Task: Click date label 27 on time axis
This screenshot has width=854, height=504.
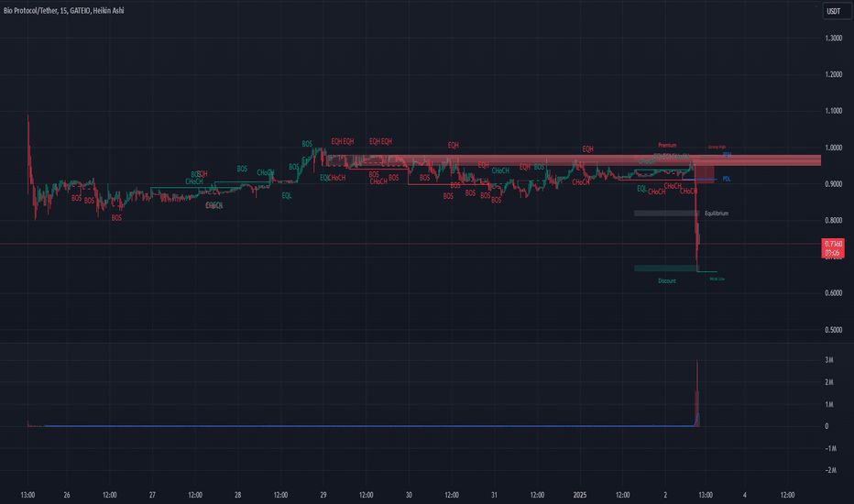Action: [152, 495]
